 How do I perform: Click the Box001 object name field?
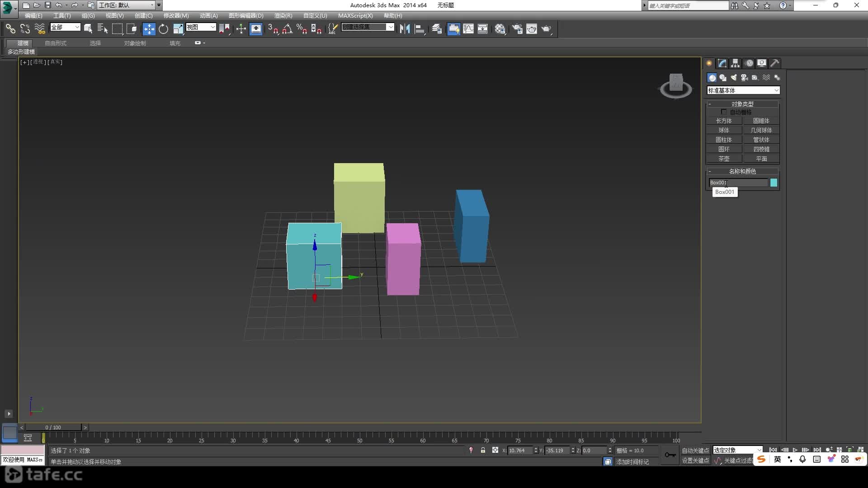(x=738, y=183)
